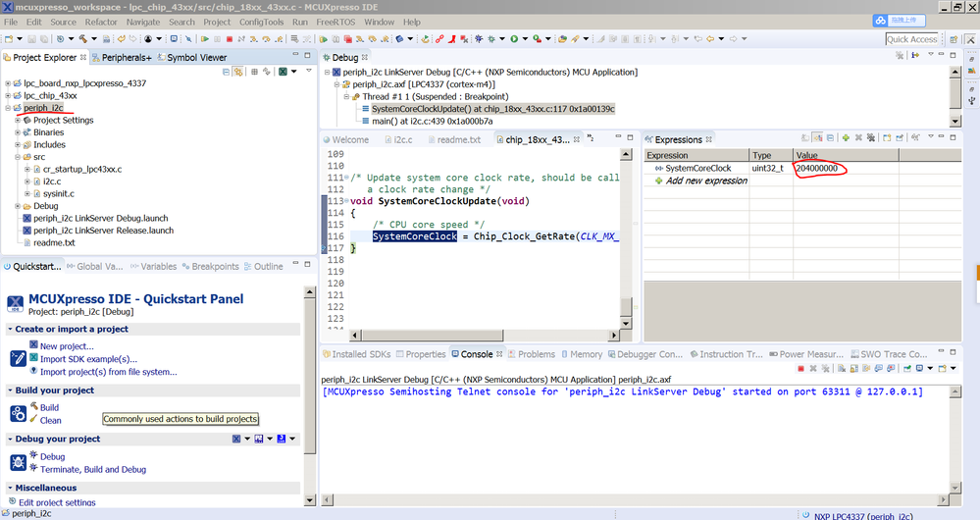Expand the src folder in Project Explorer
Image resolution: width=980 pixels, height=520 pixels.
pyautogui.click(x=18, y=157)
